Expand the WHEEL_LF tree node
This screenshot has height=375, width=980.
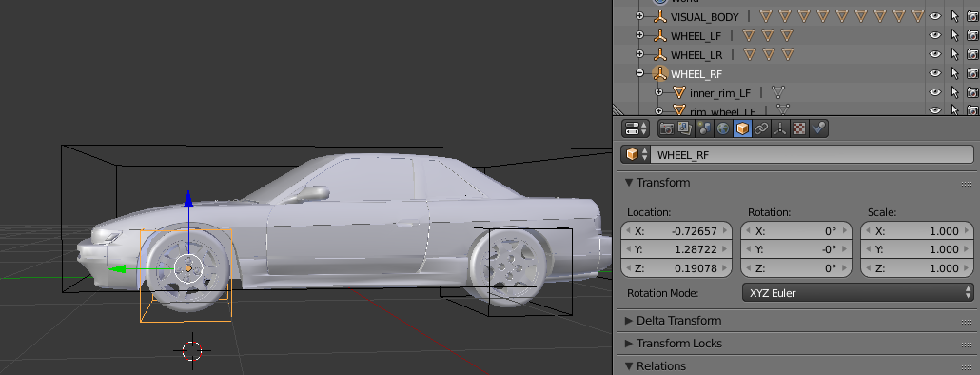point(639,35)
